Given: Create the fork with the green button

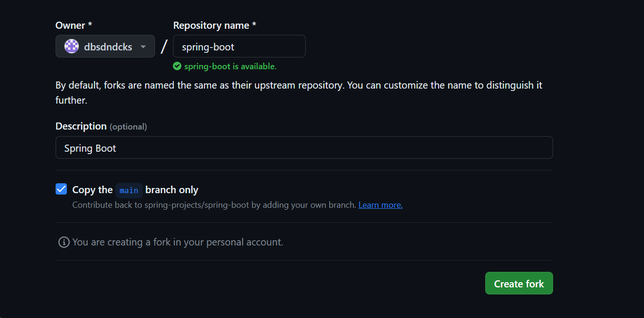Looking at the screenshot, I should coord(519,283).
